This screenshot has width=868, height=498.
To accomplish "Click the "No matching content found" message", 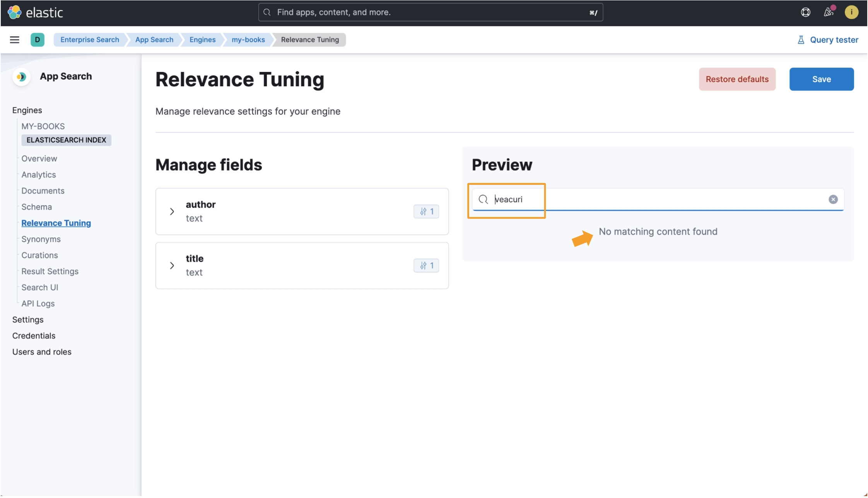I will [x=658, y=232].
